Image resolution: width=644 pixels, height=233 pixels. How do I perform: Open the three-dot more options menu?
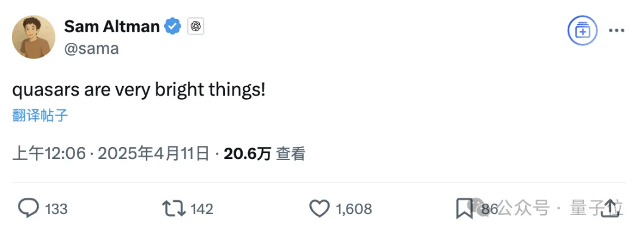point(617,31)
